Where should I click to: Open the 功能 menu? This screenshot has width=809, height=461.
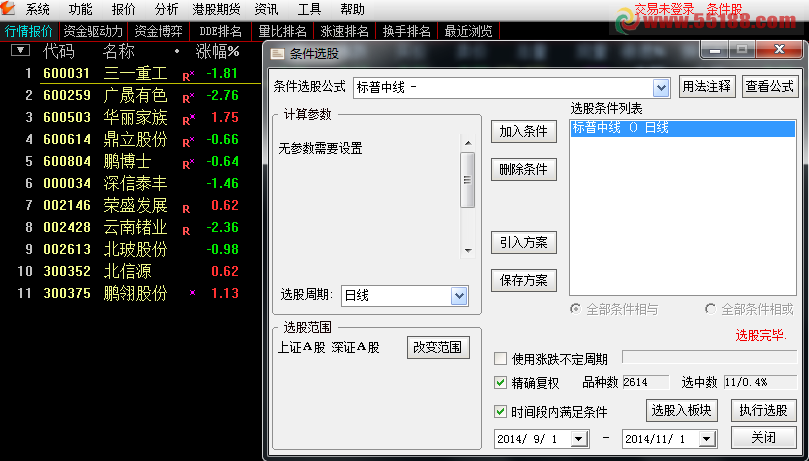80,9
